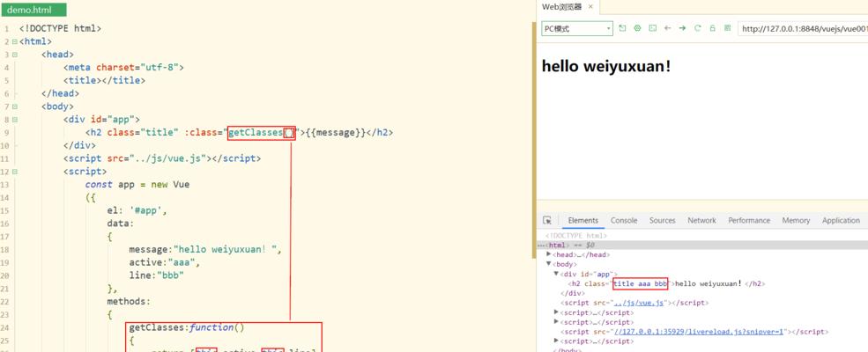Close the Web浏览器 tab
Image resolution: width=868 pixels, height=352 pixels.
click(x=590, y=7)
